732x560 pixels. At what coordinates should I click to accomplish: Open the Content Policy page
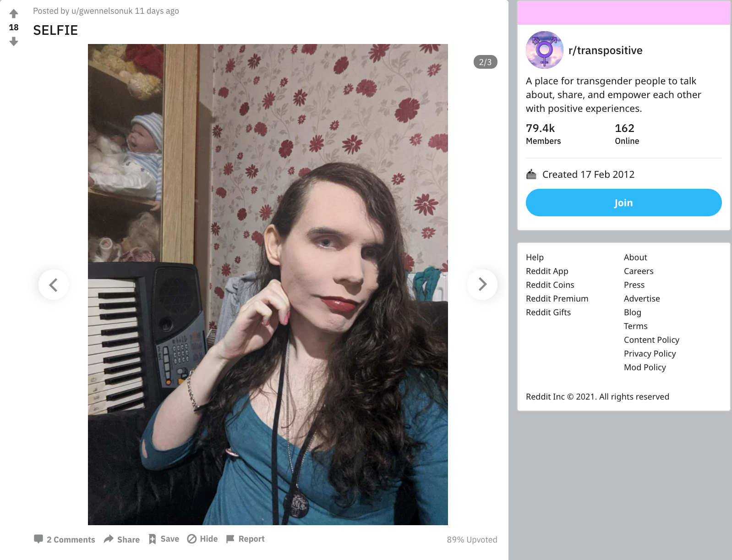pos(651,340)
